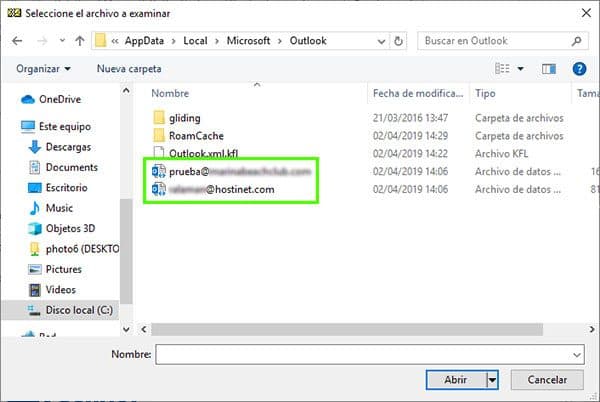
Task: Expand the Nombre filename dropdown
Action: click(x=576, y=355)
